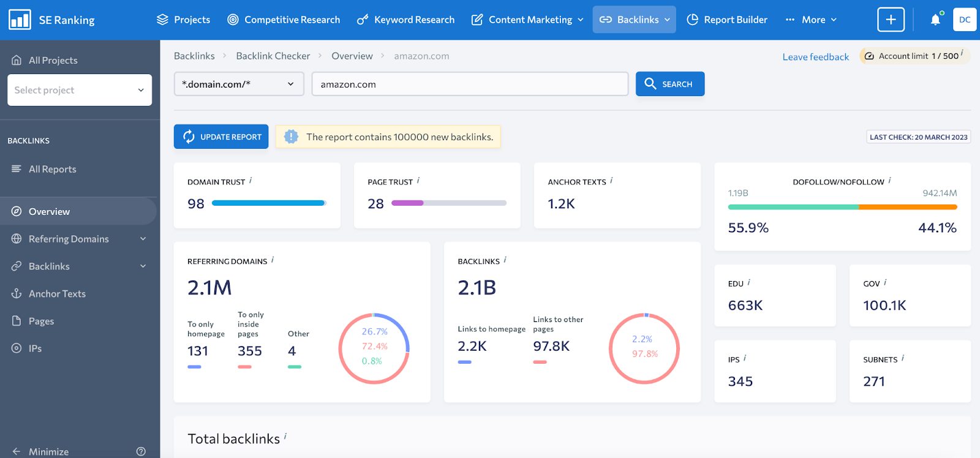Click the EDU info icon

point(749,282)
